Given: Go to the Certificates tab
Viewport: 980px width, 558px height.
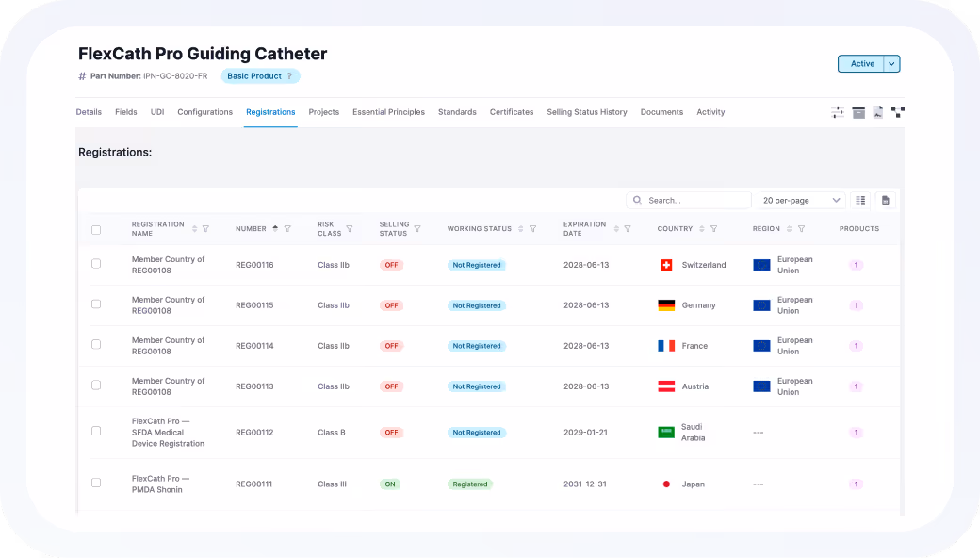Looking at the screenshot, I should [512, 112].
